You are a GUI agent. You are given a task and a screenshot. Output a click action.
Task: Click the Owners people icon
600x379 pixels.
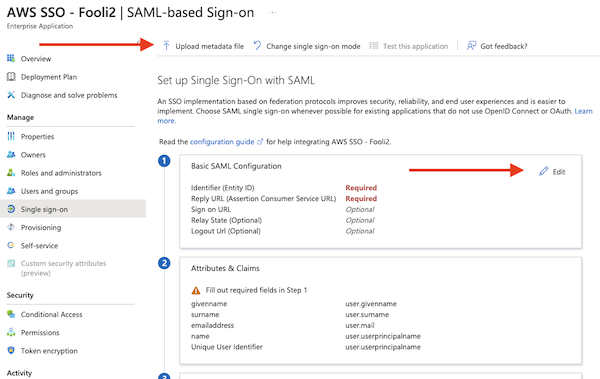click(x=11, y=154)
